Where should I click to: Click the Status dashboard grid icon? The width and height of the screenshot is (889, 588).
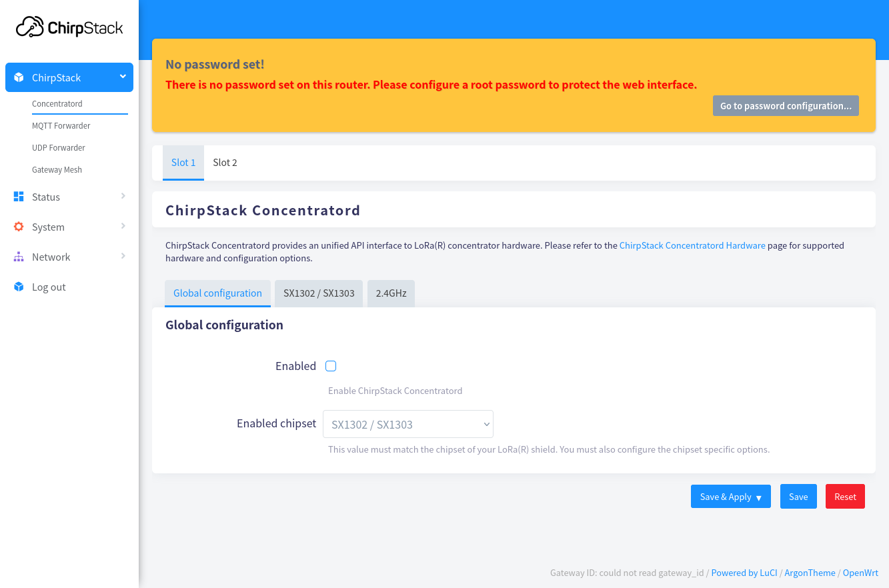click(19, 197)
